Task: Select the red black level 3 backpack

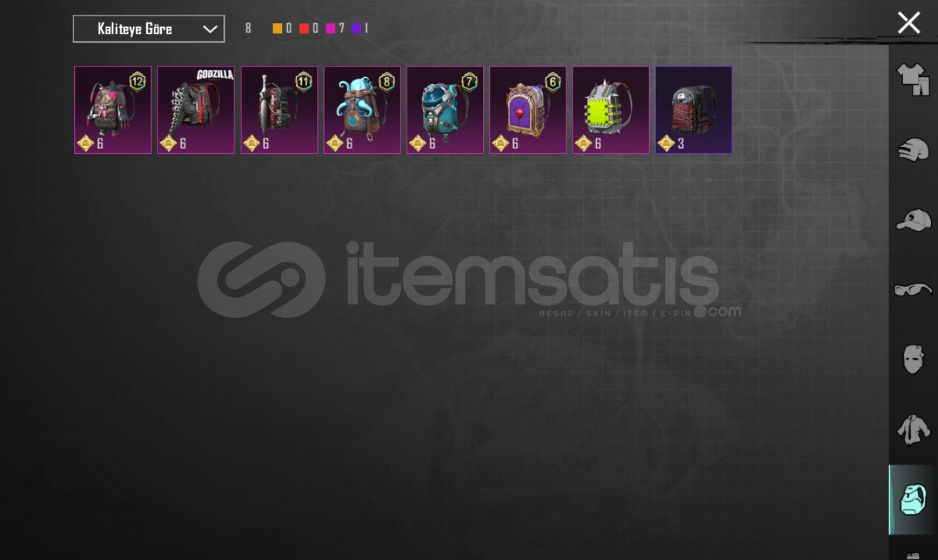Action: click(694, 110)
